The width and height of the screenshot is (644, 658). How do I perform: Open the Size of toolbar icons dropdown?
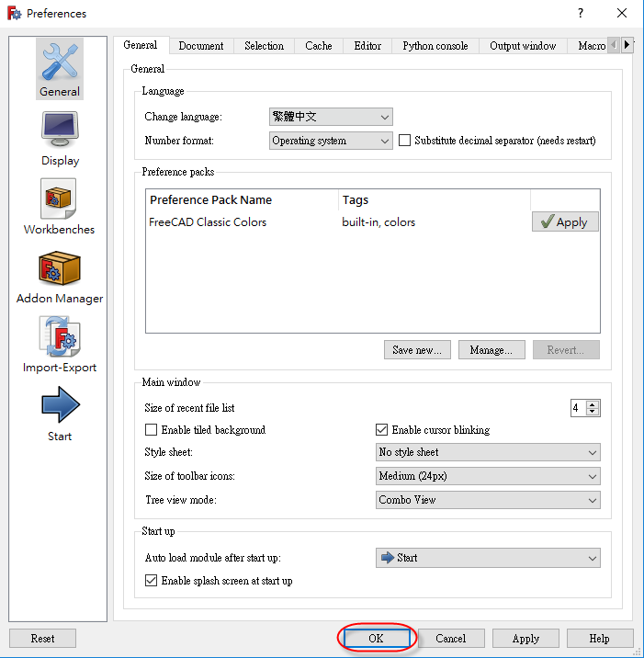coord(488,476)
